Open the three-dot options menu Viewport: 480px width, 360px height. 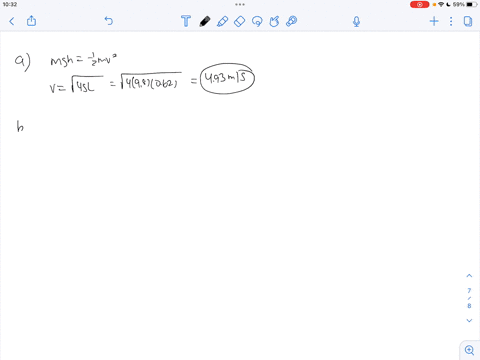point(451,21)
